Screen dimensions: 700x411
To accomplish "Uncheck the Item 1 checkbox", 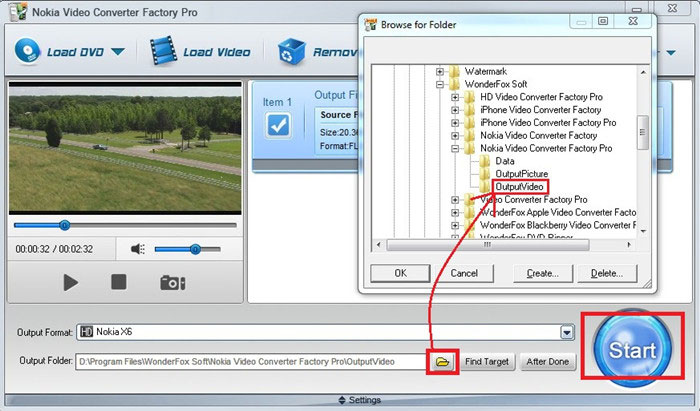I will pyautogui.click(x=279, y=125).
